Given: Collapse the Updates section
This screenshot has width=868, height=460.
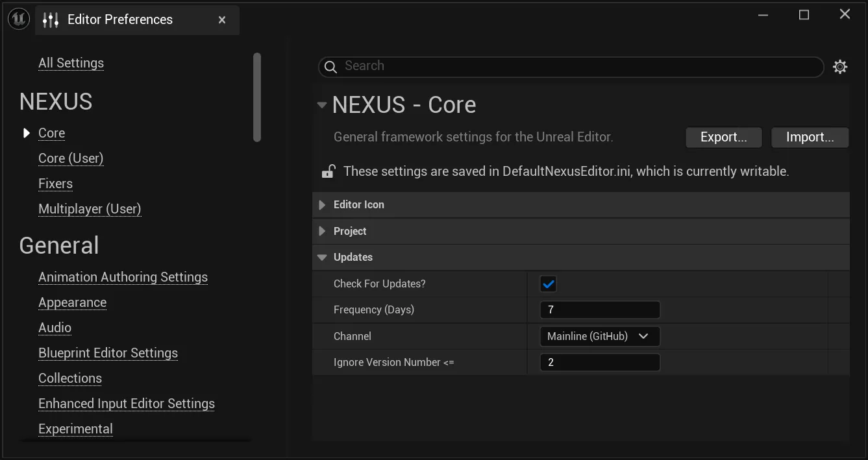Looking at the screenshot, I should [x=322, y=257].
